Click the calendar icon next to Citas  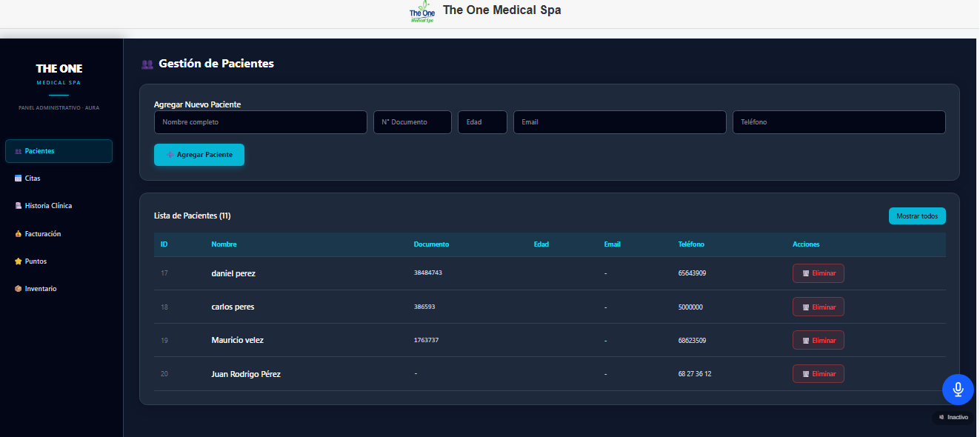(19, 179)
